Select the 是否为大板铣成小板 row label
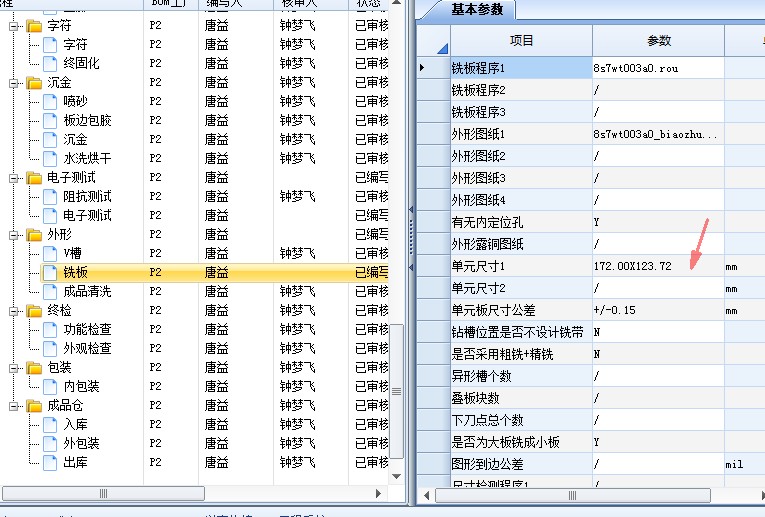Image resolution: width=765 pixels, height=517 pixels. coord(505,442)
